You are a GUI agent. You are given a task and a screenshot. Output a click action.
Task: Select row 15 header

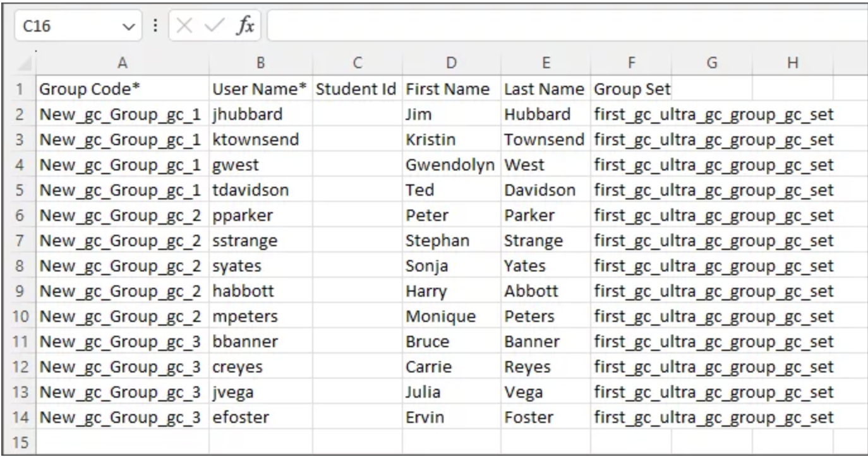click(x=18, y=443)
